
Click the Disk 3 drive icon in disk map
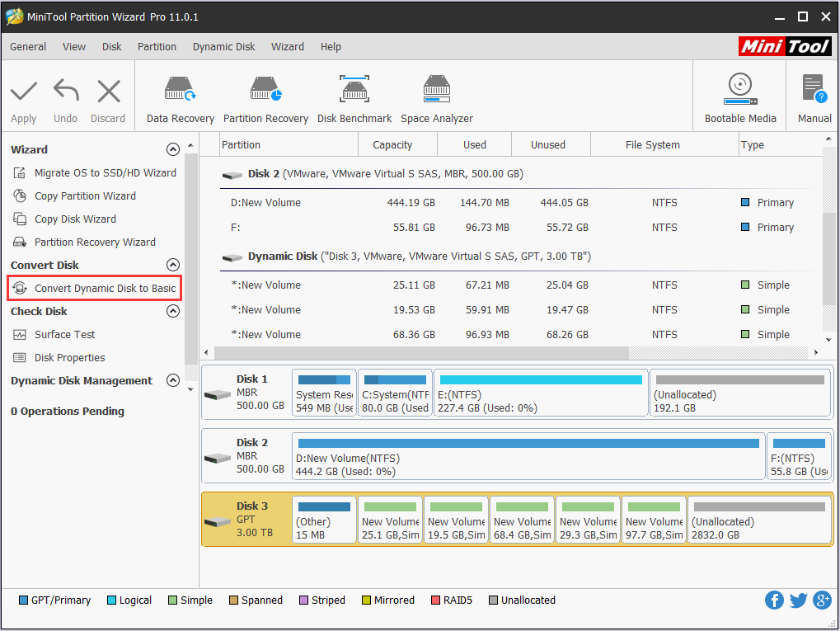pyautogui.click(x=218, y=522)
